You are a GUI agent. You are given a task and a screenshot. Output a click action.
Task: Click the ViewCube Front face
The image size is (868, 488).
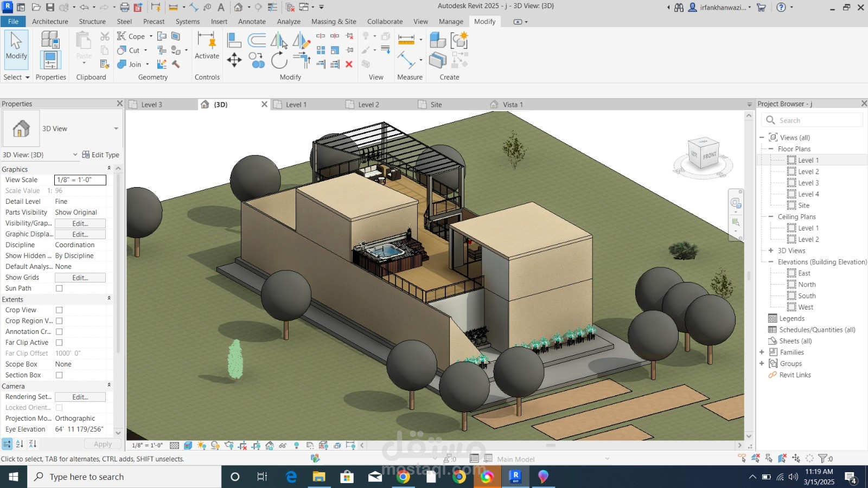coord(709,156)
